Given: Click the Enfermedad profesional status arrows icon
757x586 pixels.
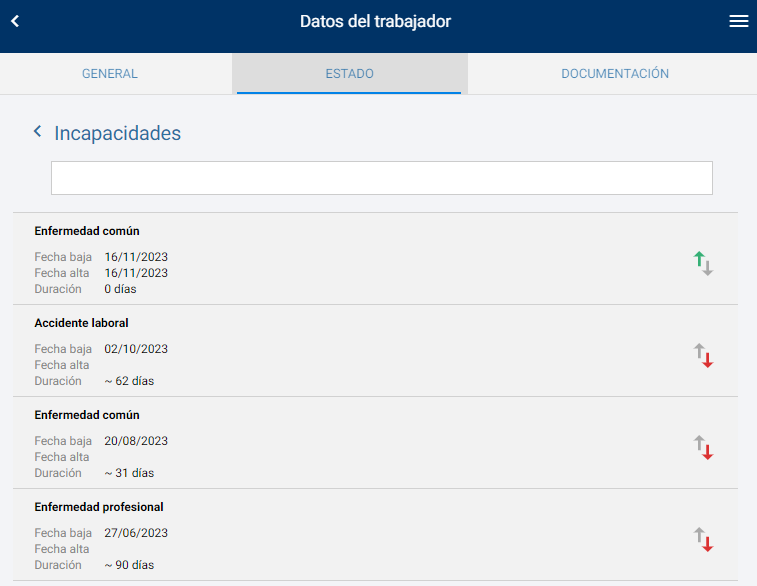Looking at the screenshot, I should pyautogui.click(x=703, y=540).
